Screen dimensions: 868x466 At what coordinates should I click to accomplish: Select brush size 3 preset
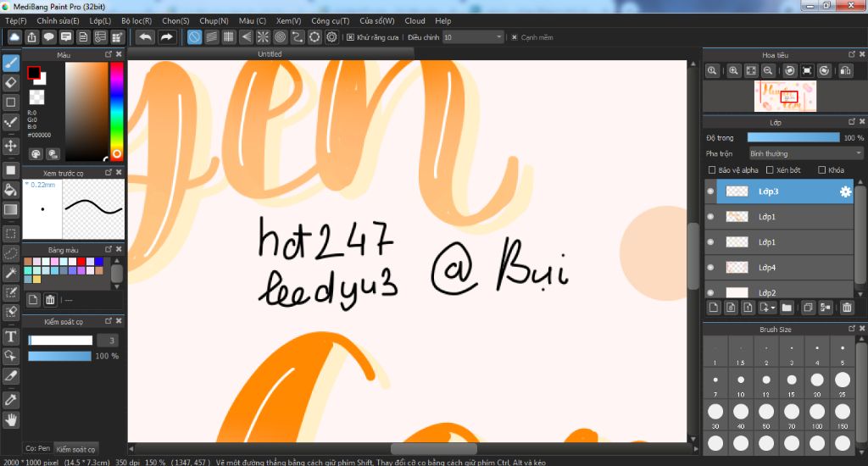[x=792, y=352]
